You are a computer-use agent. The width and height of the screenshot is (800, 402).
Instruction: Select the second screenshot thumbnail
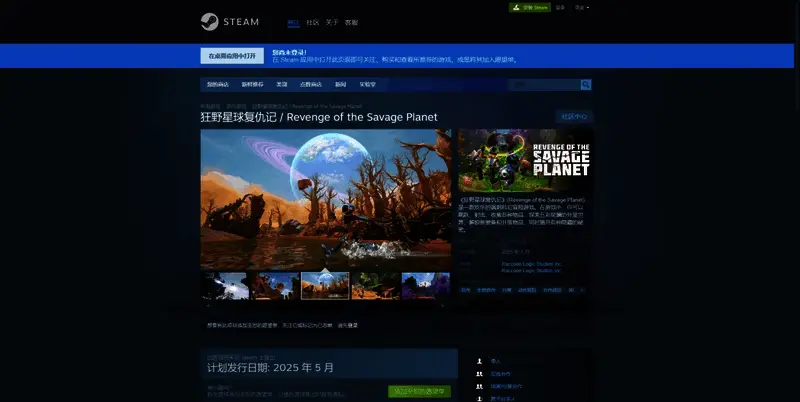(x=275, y=286)
